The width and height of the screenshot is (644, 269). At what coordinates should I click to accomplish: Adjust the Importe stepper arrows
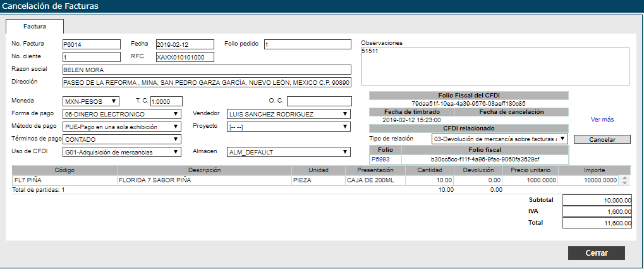tap(625, 180)
